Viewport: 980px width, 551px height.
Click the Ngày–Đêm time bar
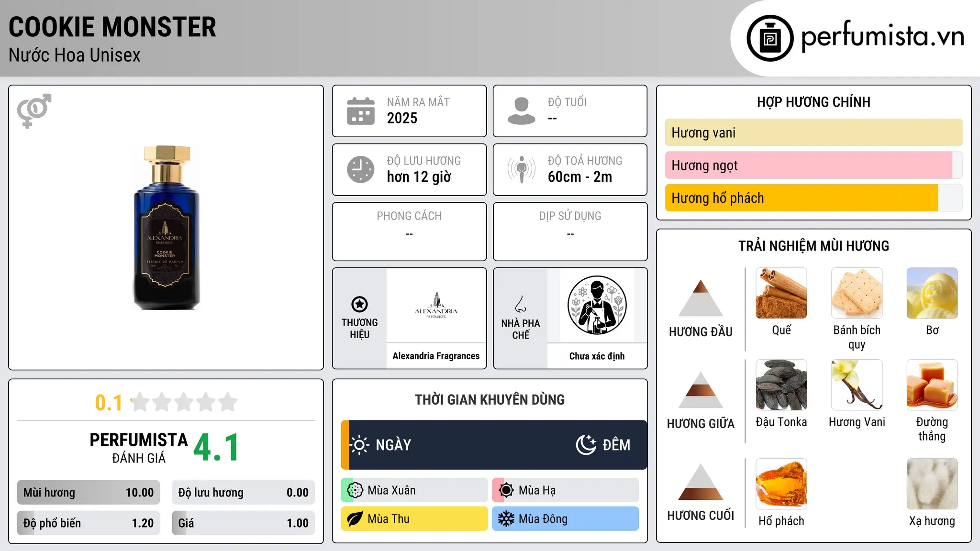coord(494,445)
